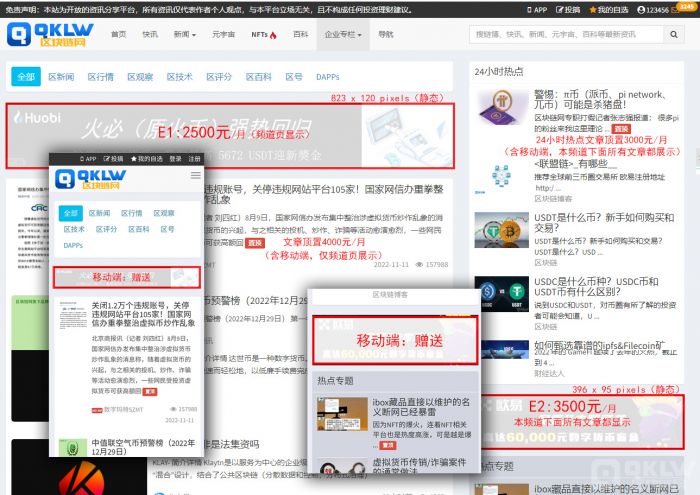Click the mobile preview hamburger menu icon

tap(196, 175)
